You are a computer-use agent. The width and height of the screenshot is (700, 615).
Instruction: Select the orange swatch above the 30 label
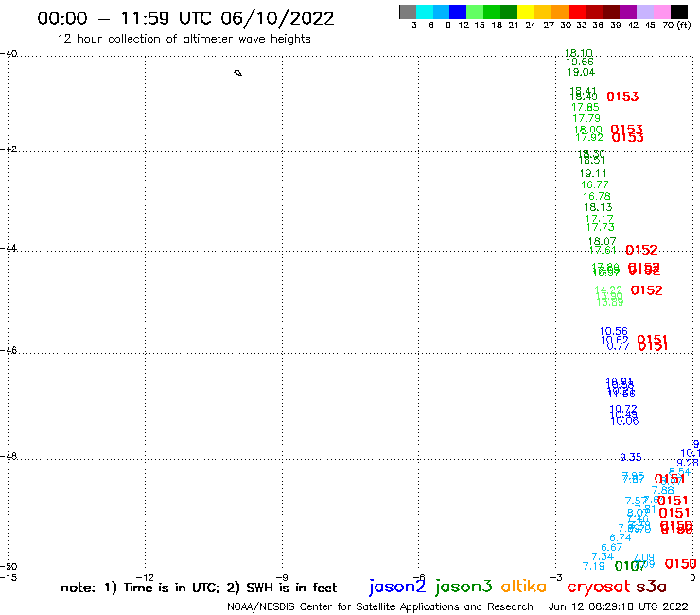point(560,11)
